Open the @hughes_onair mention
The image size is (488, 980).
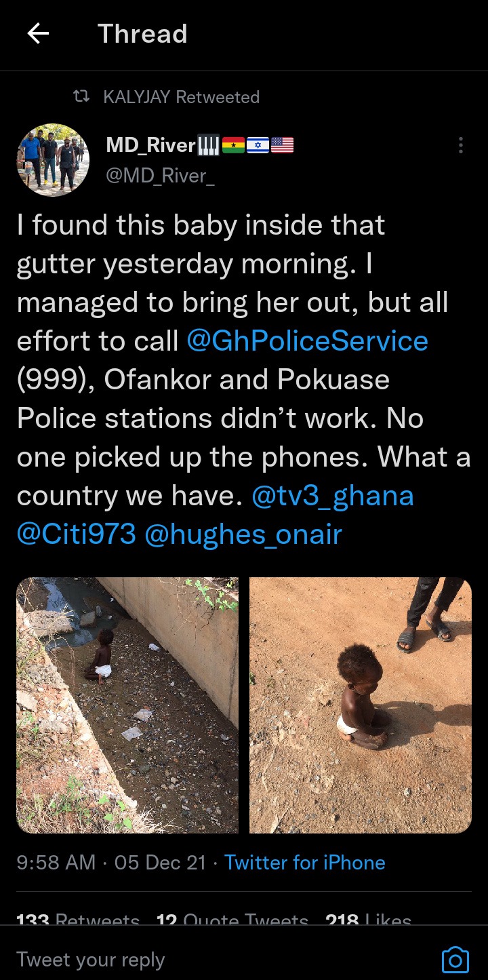pyautogui.click(x=243, y=534)
